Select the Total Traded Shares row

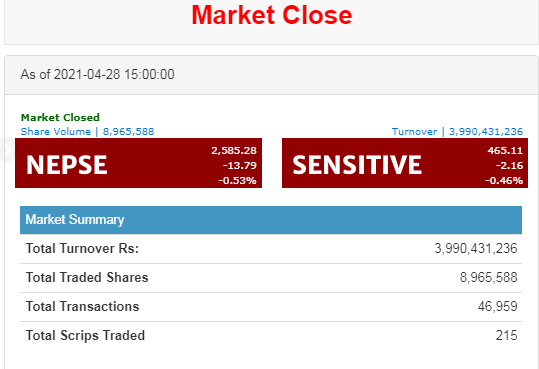[x=271, y=278]
